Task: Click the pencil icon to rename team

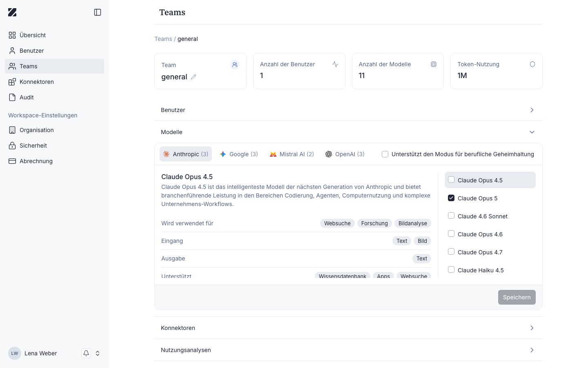Action: pos(194,77)
